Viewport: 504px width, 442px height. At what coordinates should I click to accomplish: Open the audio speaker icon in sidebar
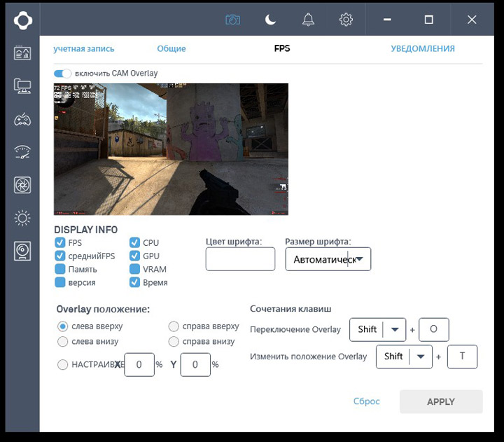click(x=22, y=251)
